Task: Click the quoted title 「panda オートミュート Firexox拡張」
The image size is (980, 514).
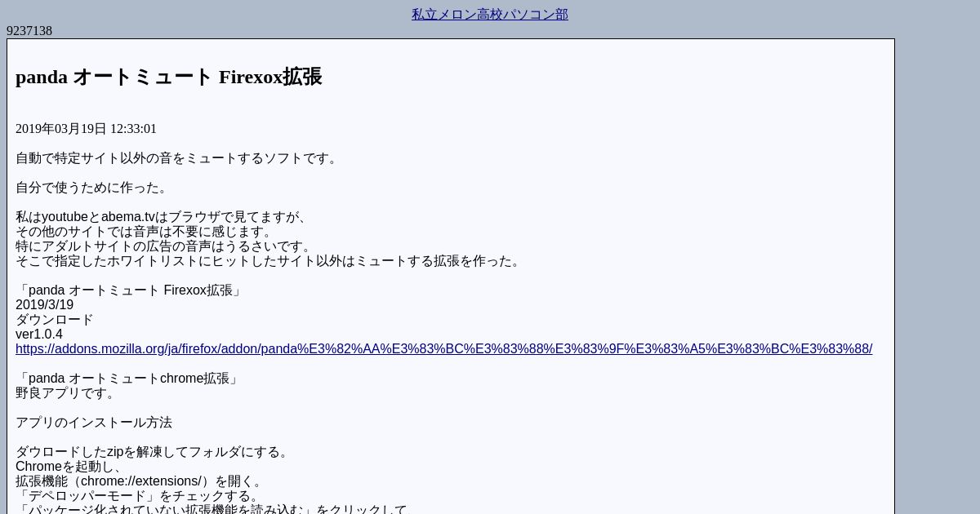Action: [131, 290]
